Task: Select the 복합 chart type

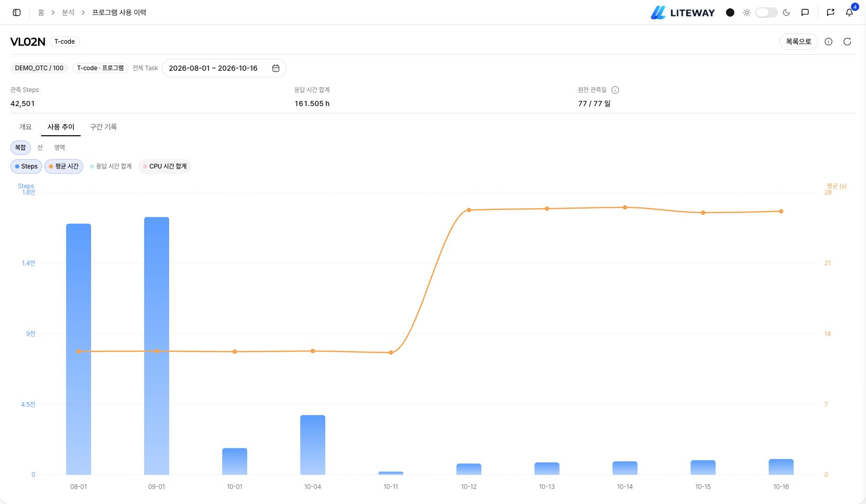Action: [x=20, y=148]
